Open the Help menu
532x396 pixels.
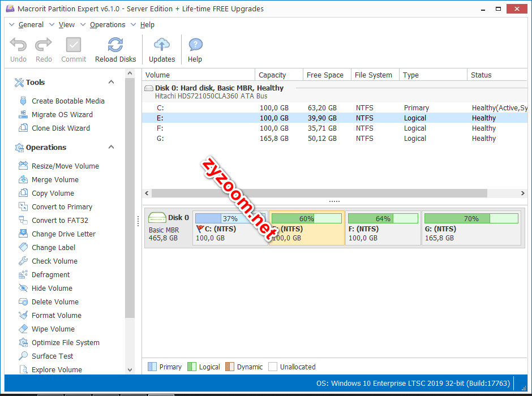pos(147,25)
